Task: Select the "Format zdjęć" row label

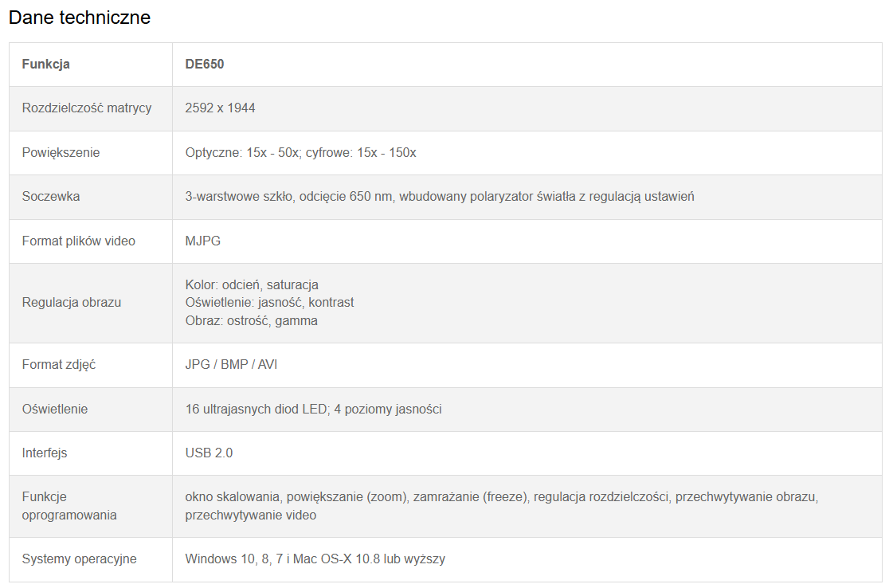Action: [x=59, y=365]
